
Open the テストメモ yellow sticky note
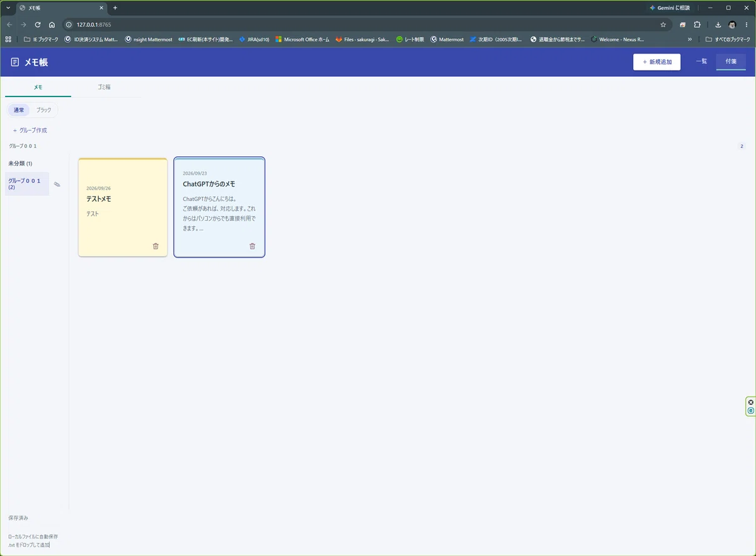coord(123,207)
